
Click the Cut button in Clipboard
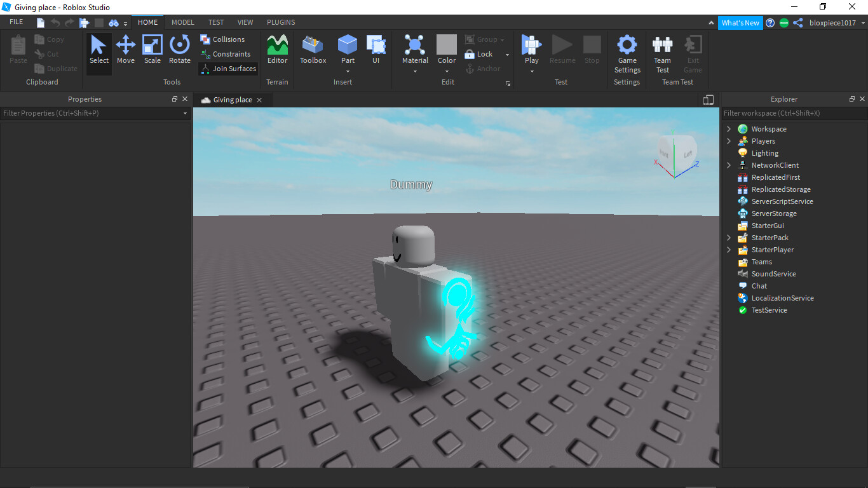point(47,54)
